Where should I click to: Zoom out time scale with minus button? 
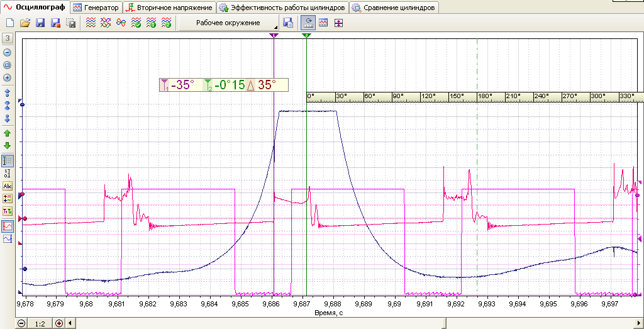click(21, 324)
